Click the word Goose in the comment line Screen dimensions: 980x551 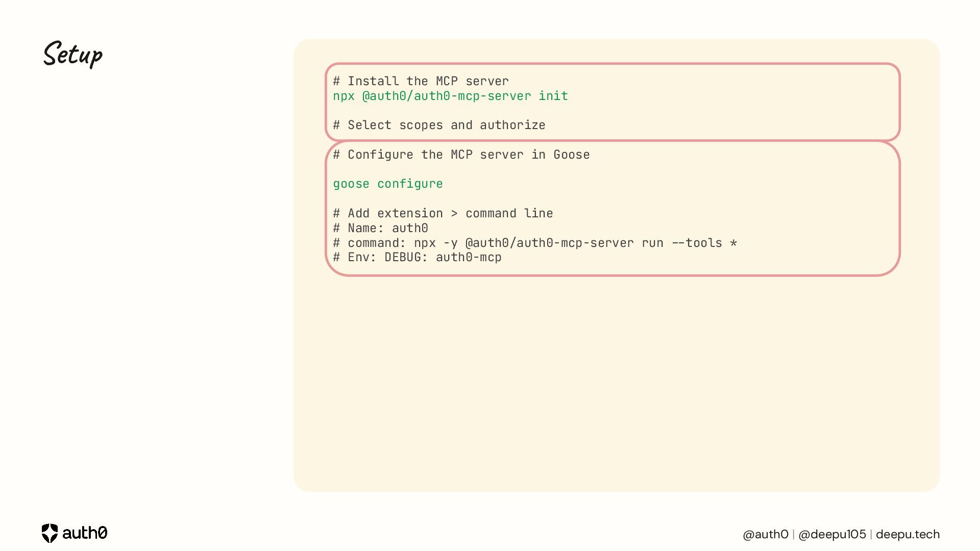[572, 155]
